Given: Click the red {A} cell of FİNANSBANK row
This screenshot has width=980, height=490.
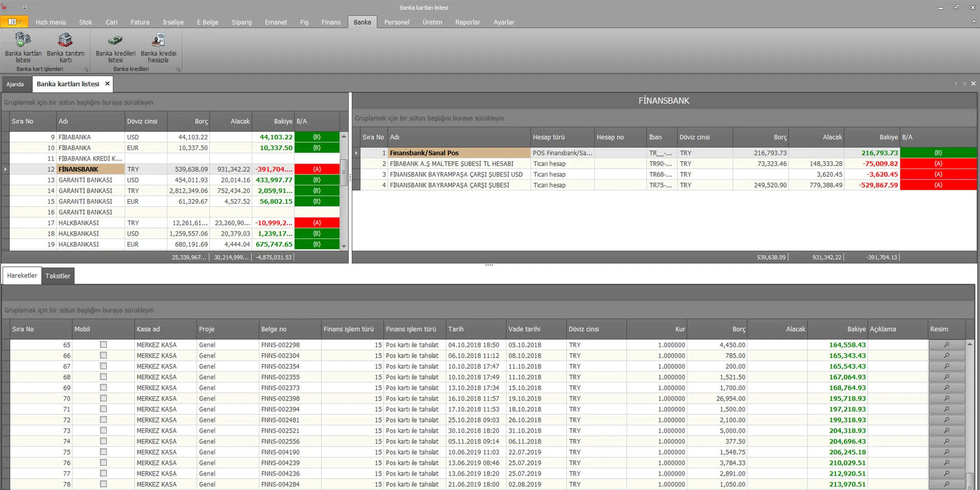Looking at the screenshot, I should click(x=316, y=169).
